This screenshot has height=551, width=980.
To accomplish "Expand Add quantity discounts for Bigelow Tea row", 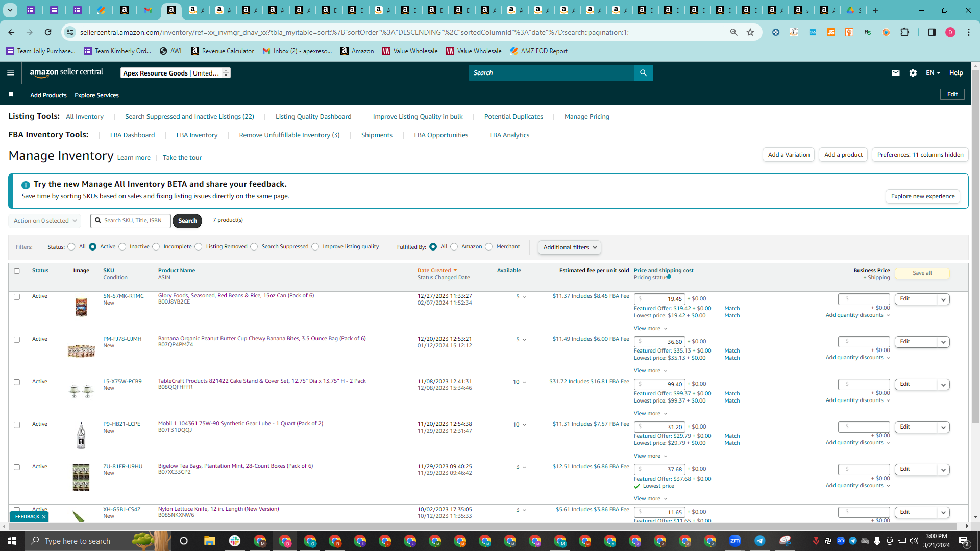I will (x=857, y=486).
